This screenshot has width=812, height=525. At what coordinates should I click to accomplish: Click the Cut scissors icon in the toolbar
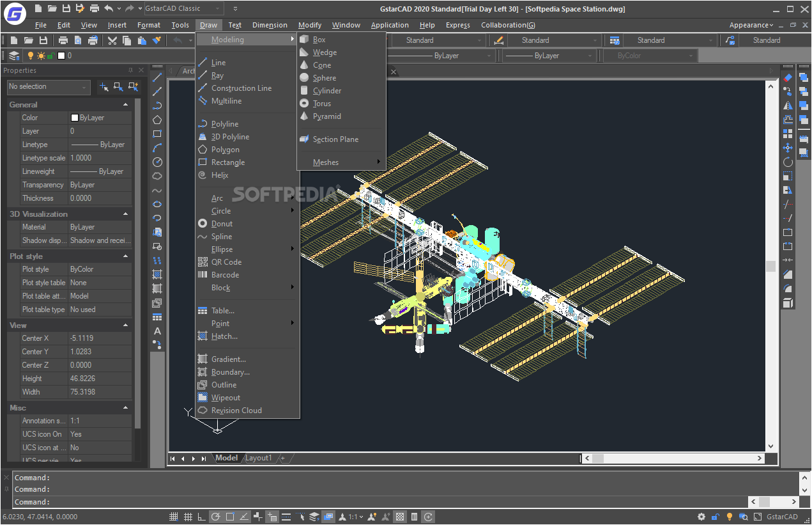[112, 40]
